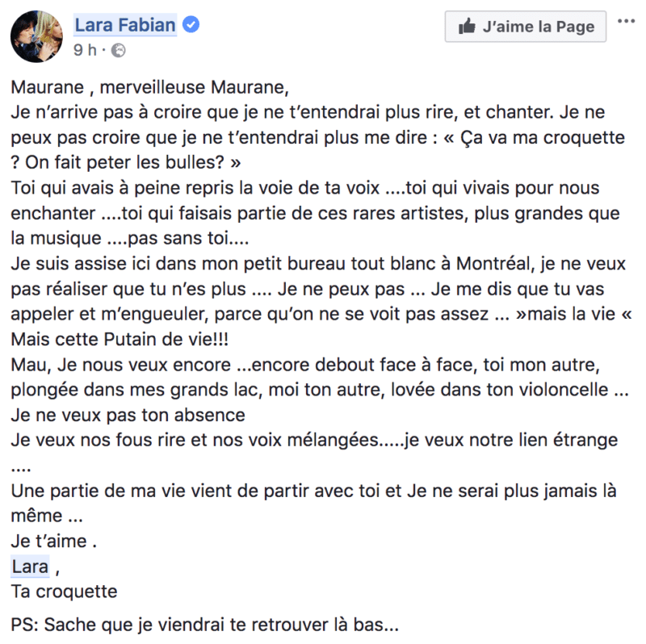The image size is (646, 644).
Task: Click the "Ta croquette" sign-off line
Action: [65, 591]
